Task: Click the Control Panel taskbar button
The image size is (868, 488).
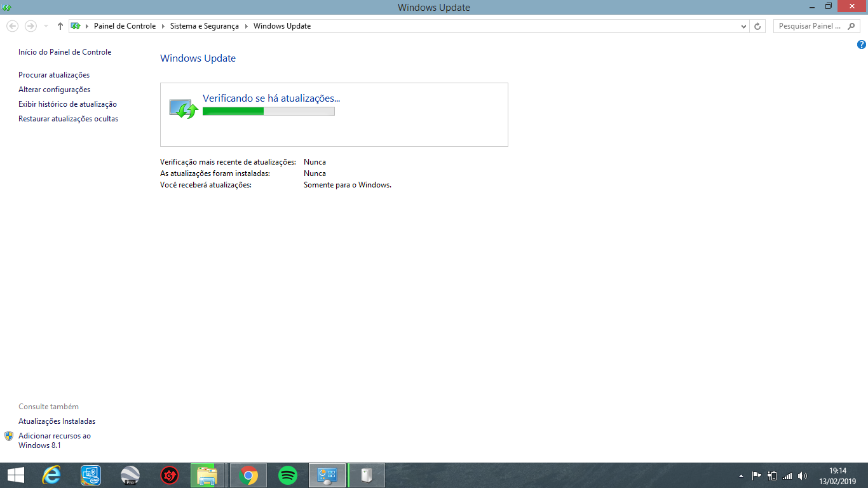Action: 327,475
